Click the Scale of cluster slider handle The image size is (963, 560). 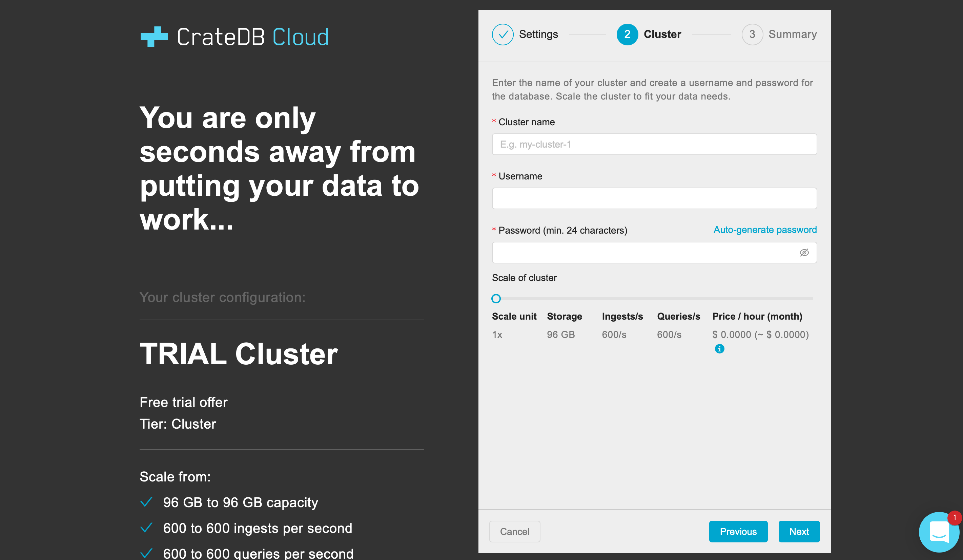[x=496, y=299]
